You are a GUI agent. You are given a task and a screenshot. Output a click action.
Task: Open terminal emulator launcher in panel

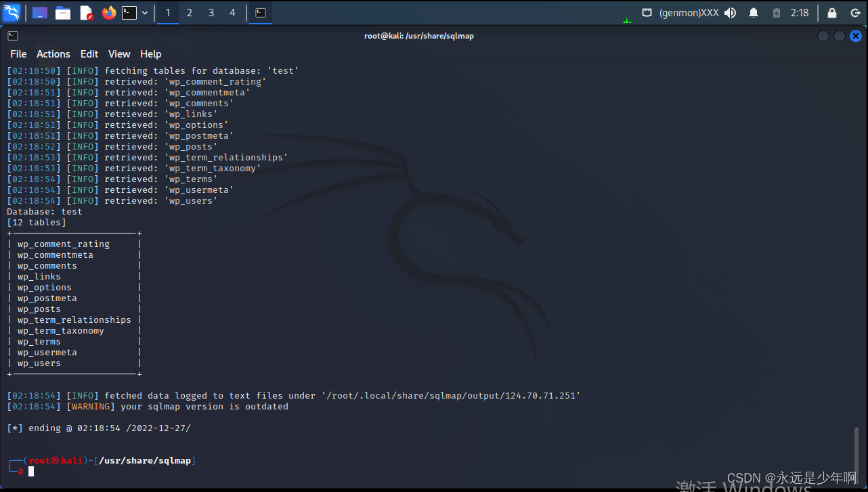point(129,12)
